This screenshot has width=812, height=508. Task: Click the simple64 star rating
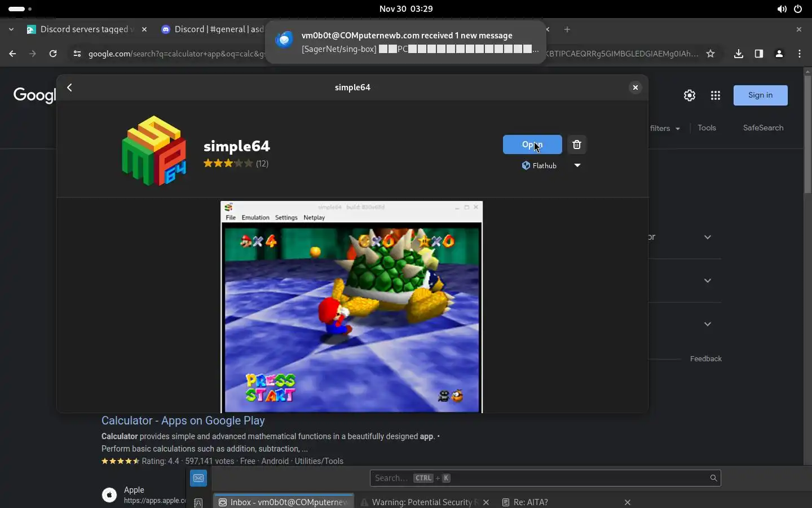(228, 164)
